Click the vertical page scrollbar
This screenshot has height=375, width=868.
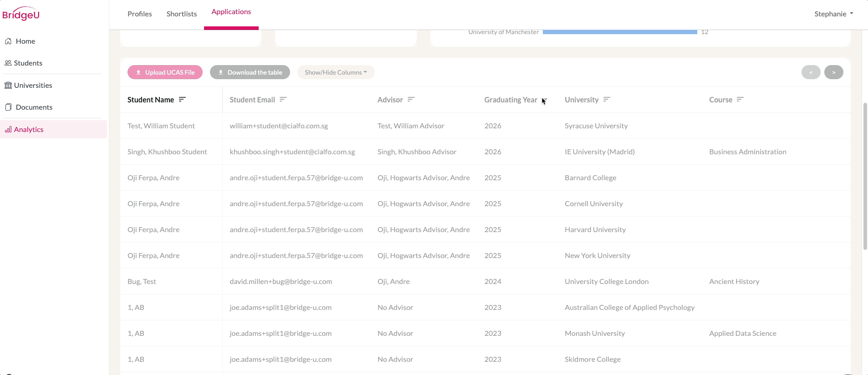pyautogui.click(x=865, y=176)
